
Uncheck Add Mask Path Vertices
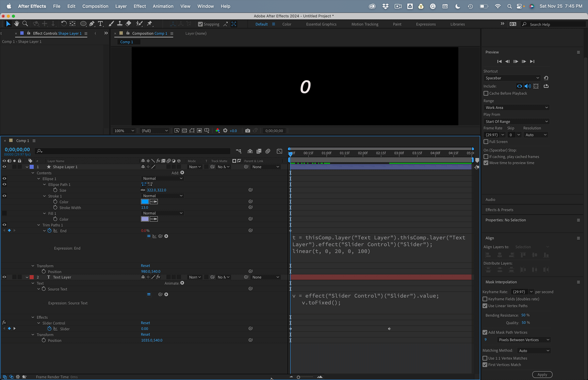coord(485,332)
